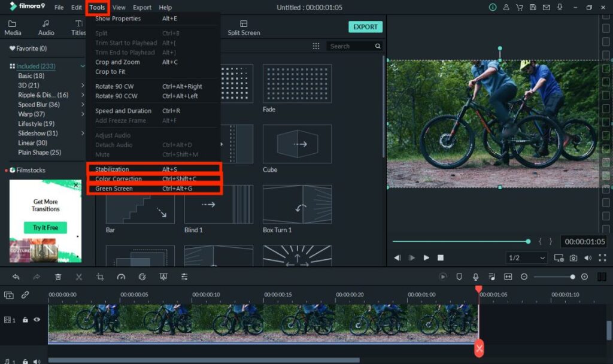
Task: Click the Stop button in preview
Action: [x=441, y=257]
